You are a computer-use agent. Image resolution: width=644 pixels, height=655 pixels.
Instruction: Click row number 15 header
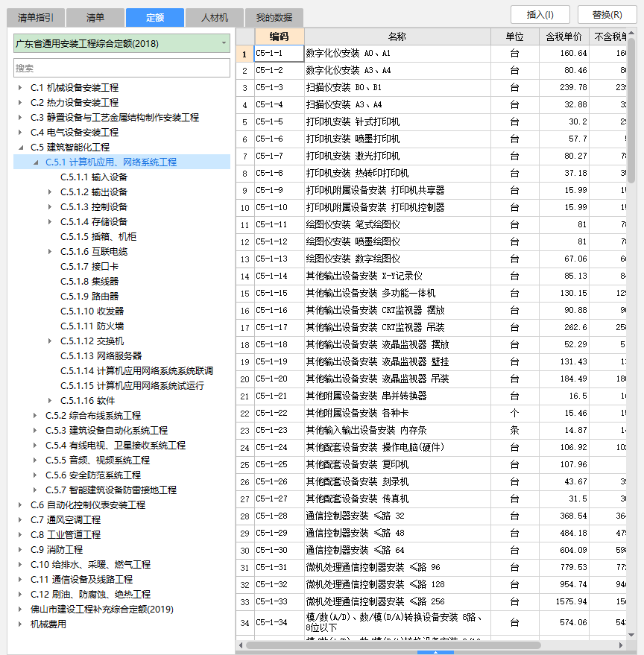[244, 294]
